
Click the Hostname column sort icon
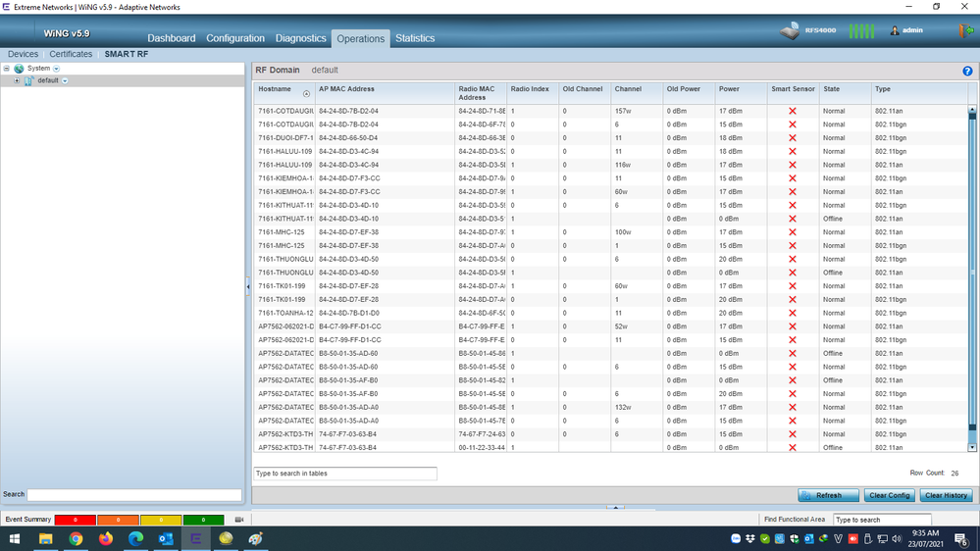(306, 94)
